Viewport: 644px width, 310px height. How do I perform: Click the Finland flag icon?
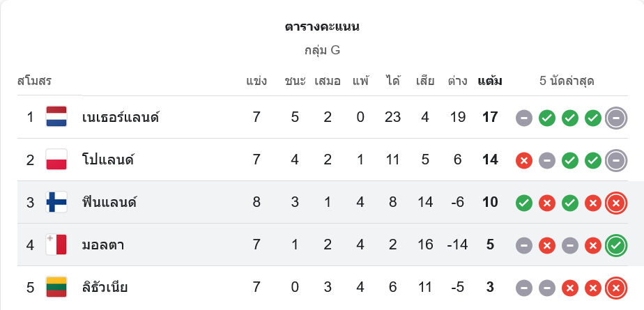(x=56, y=203)
